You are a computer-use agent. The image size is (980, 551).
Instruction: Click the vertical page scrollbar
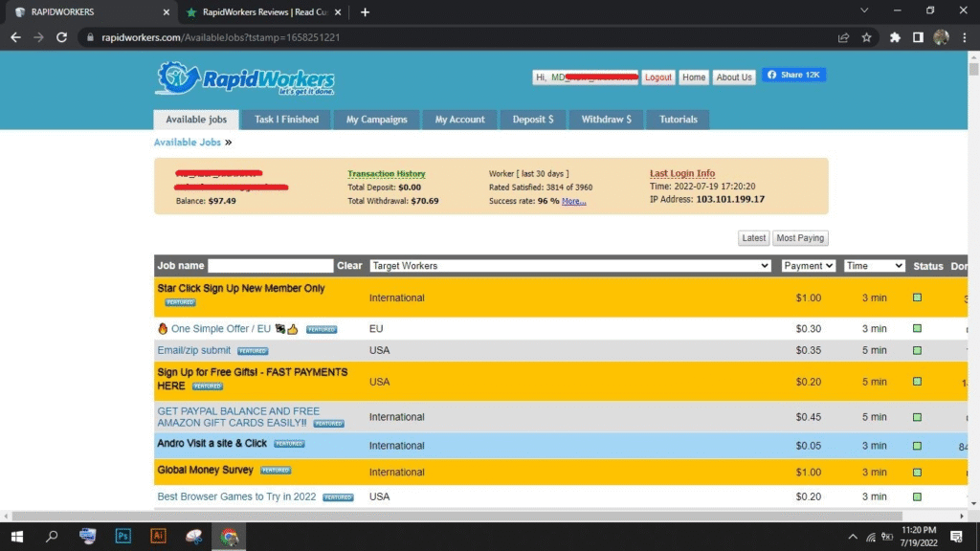tap(973, 69)
